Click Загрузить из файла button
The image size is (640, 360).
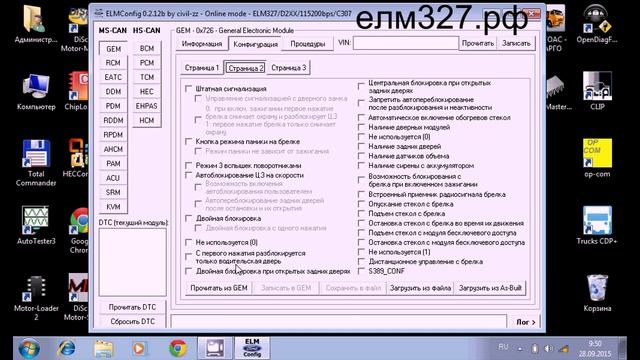point(420,288)
